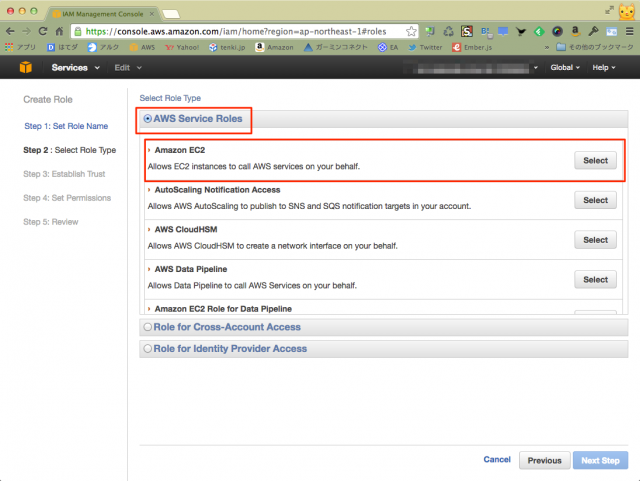
Task: Open the Amazon bookmark in bookmarks bar
Action: pyautogui.click(x=274, y=47)
